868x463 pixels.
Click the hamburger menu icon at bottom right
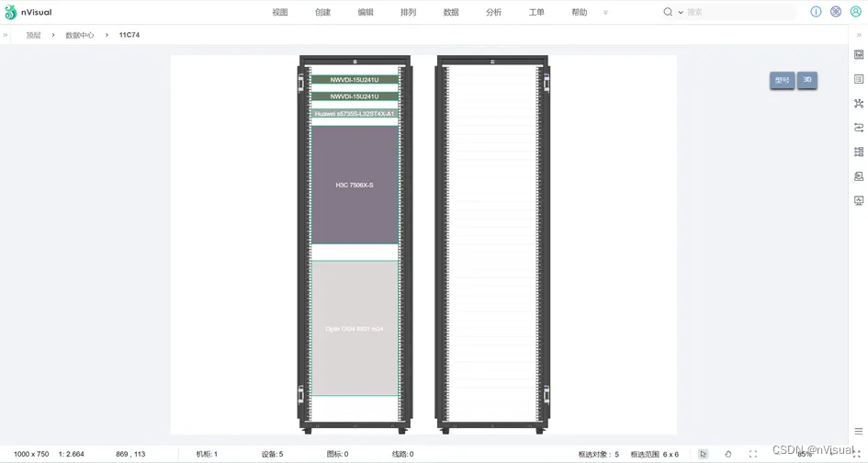(859, 432)
